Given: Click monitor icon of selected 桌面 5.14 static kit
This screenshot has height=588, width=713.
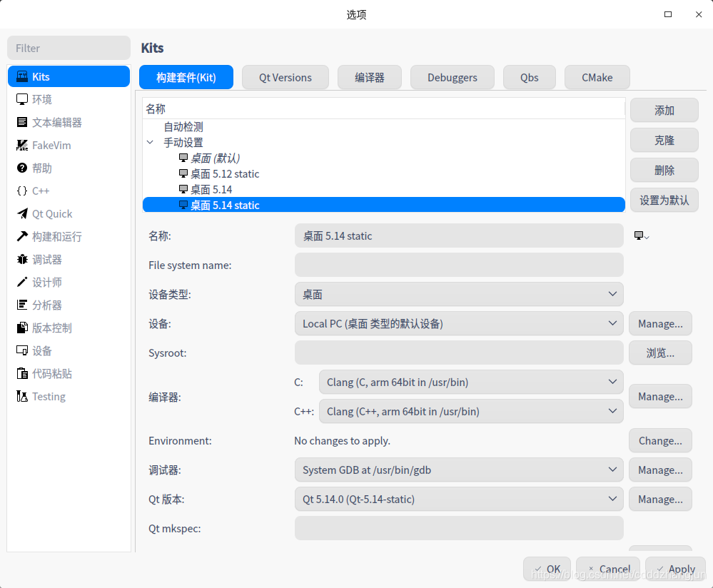Looking at the screenshot, I should (183, 205).
